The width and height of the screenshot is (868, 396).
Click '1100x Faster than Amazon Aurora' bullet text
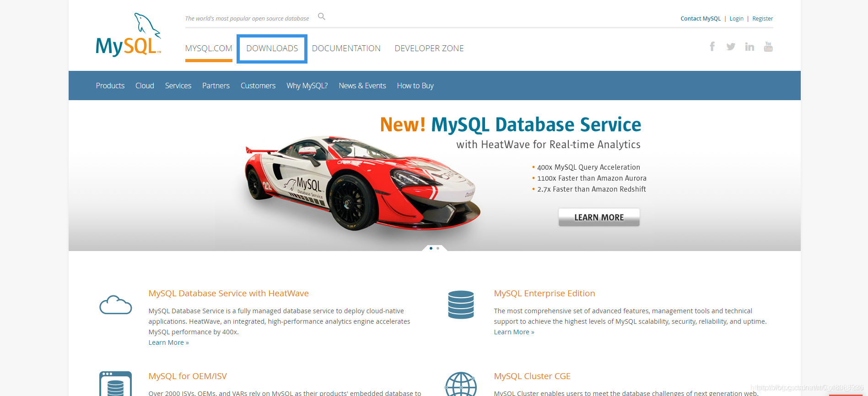(592, 178)
